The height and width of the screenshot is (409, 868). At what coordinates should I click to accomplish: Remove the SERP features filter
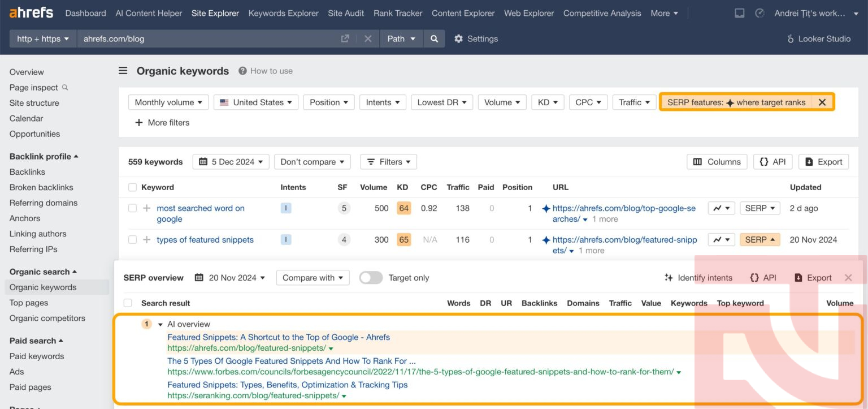822,102
